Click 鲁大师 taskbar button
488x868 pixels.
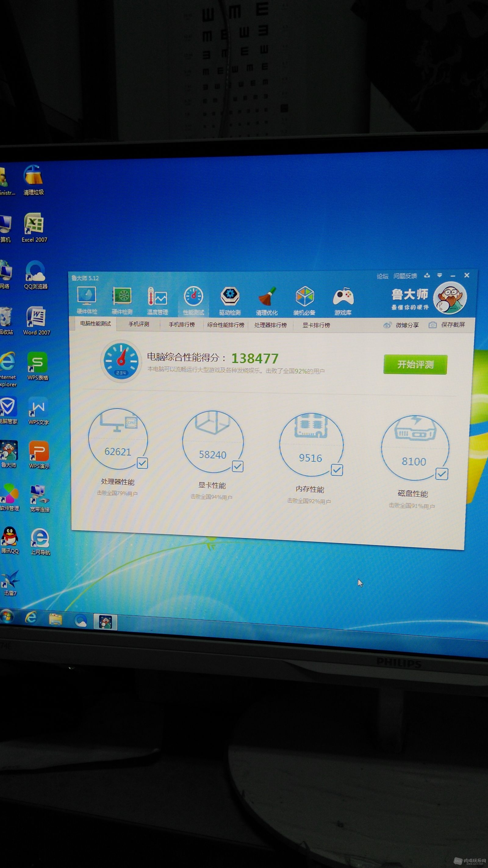pyautogui.click(x=105, y=622)
